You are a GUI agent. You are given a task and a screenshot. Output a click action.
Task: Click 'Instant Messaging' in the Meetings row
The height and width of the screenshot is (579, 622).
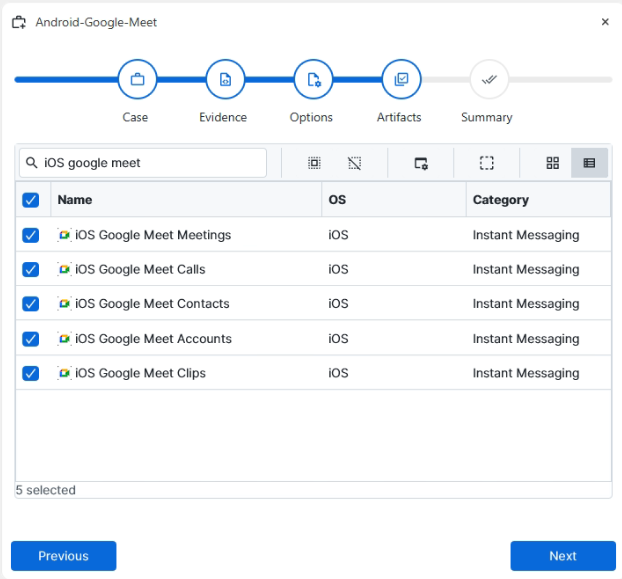tap(526, 235)
